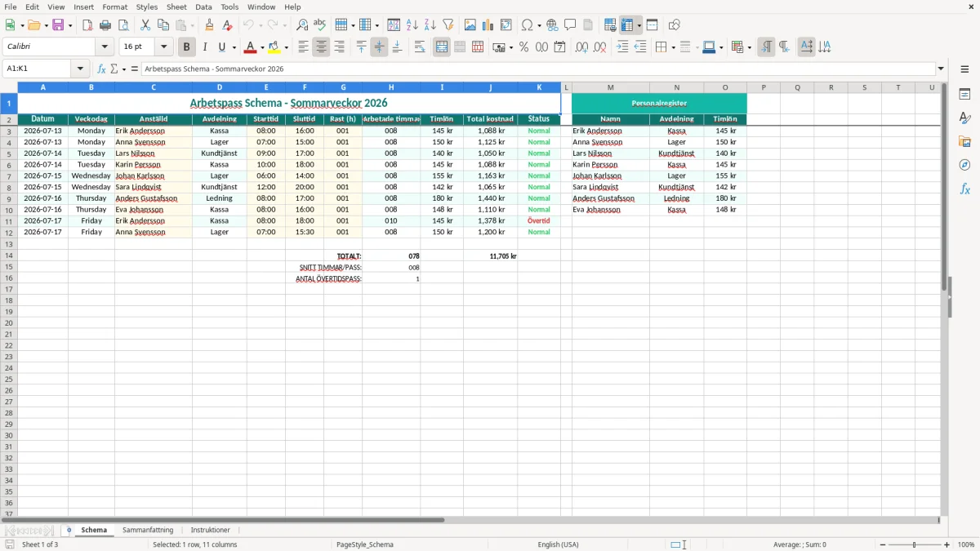Image resolution: width=980 pixels, height=551 pixels.
Task: Switch to the Sammanfattning sheet tab
Action: (148, 531)
